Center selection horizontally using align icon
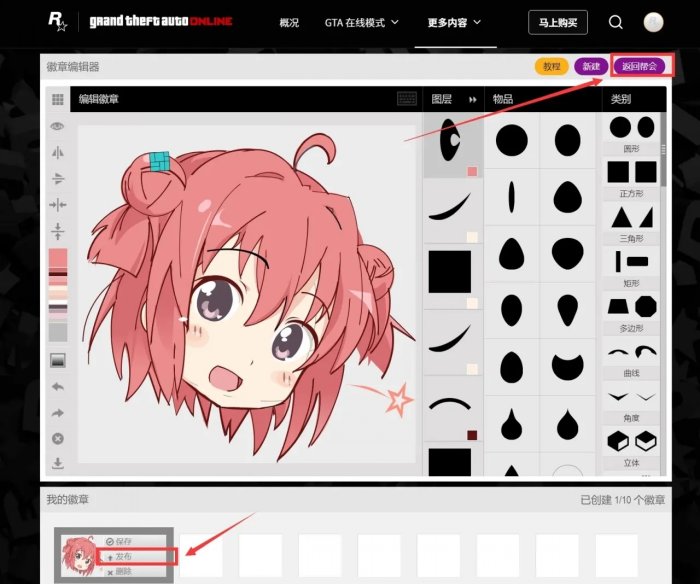The width and height of the screenshot is (700, 584). point(58,205)
